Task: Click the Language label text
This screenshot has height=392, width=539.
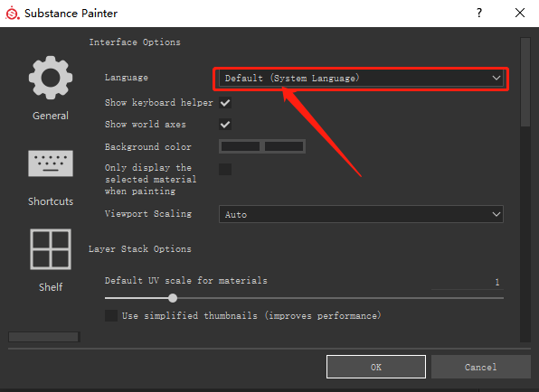Action: pos(126,78)
